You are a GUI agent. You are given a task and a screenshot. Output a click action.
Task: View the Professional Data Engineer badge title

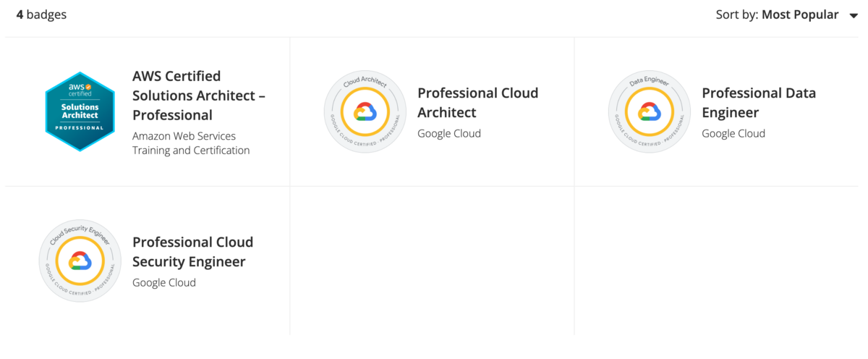coord(758,103)
